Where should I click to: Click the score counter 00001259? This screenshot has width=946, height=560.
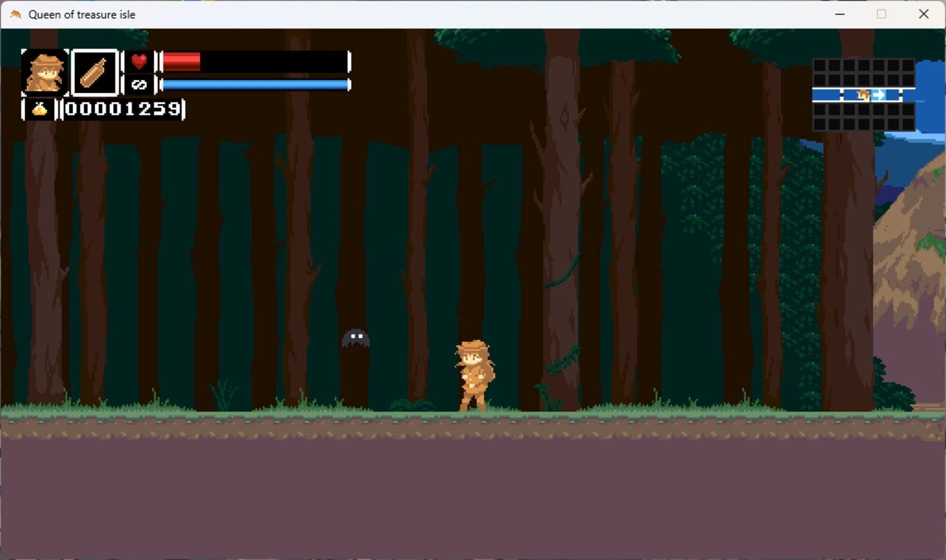point(123,109)
